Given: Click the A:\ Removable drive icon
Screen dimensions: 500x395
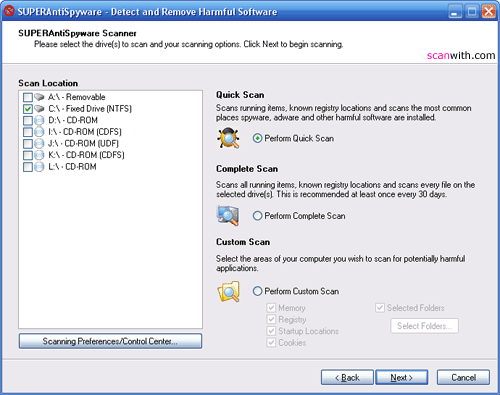Looking at the screenshot, I should coord(39,97).
